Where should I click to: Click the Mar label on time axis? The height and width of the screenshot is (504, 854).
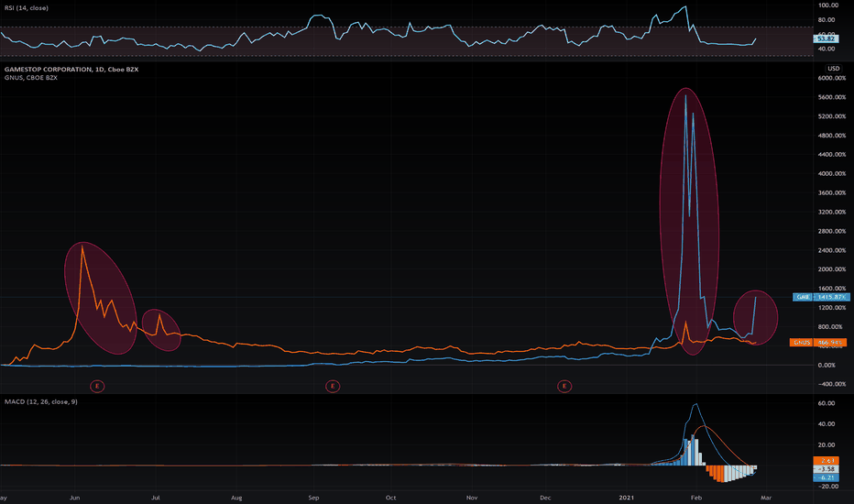coord(766,498)
